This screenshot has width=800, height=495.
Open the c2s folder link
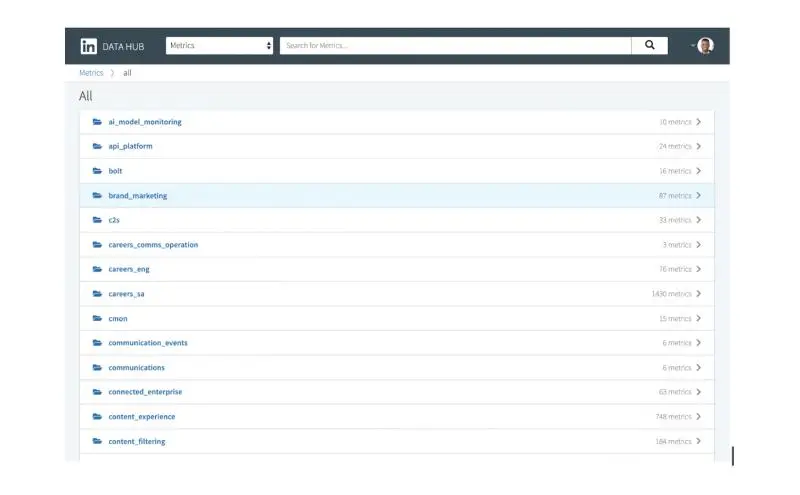(114, 220)
